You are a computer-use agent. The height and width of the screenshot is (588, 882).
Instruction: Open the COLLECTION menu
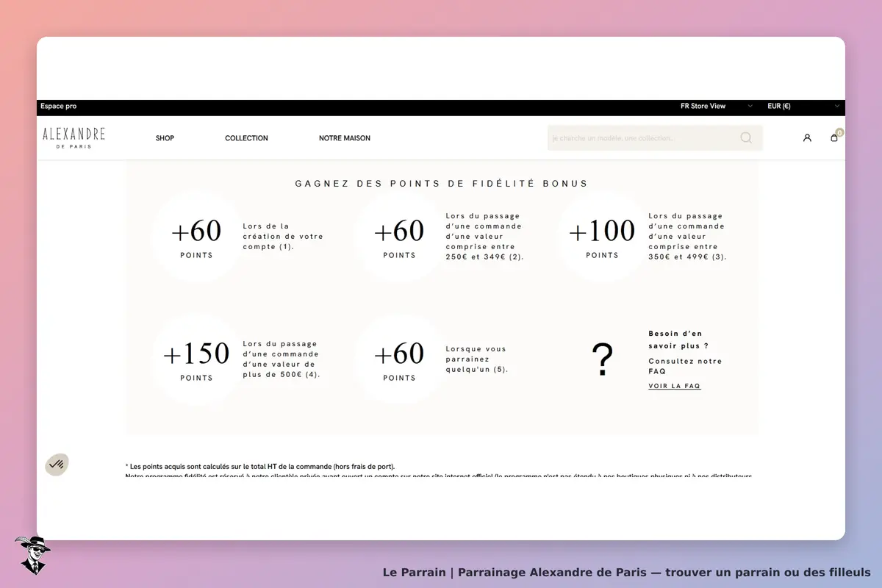coord(246,138)
